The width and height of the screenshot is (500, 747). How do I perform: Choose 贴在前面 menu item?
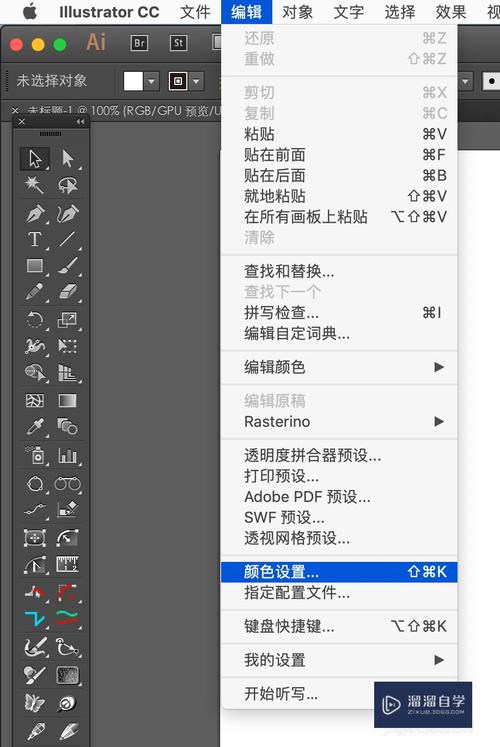[339, 155]
